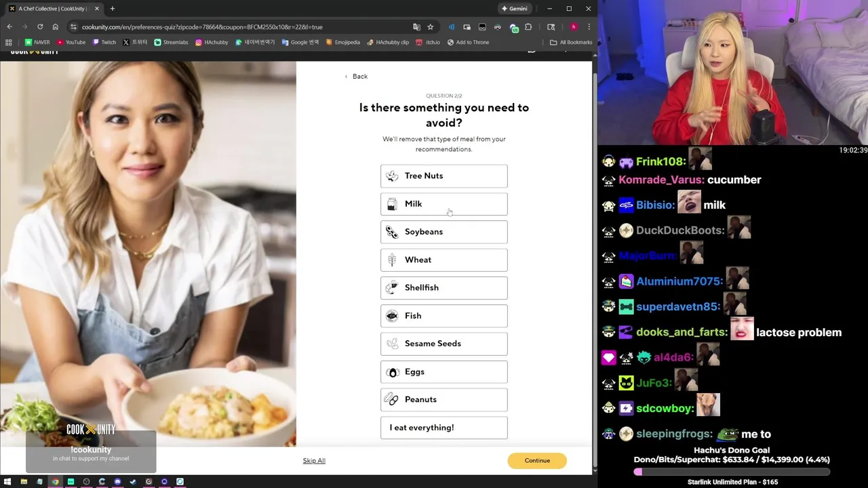
Task: Open the NAVER bookmark
Action: [x=37, y=42]
